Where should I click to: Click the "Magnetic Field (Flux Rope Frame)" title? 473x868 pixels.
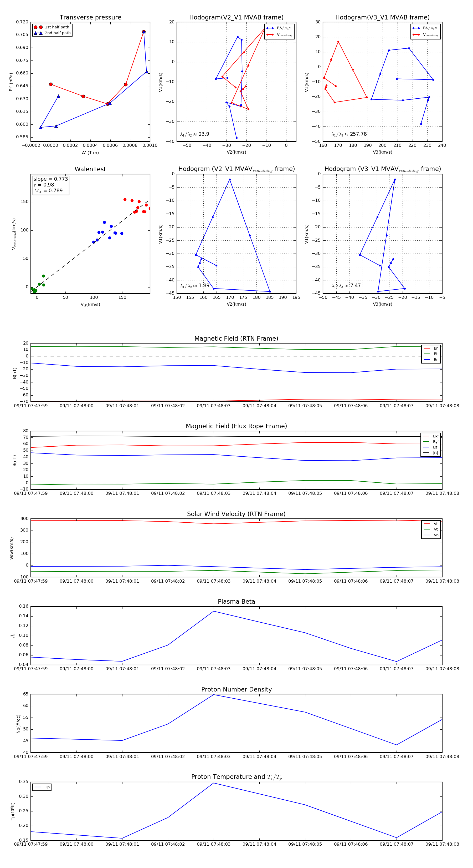pos(236,426)
